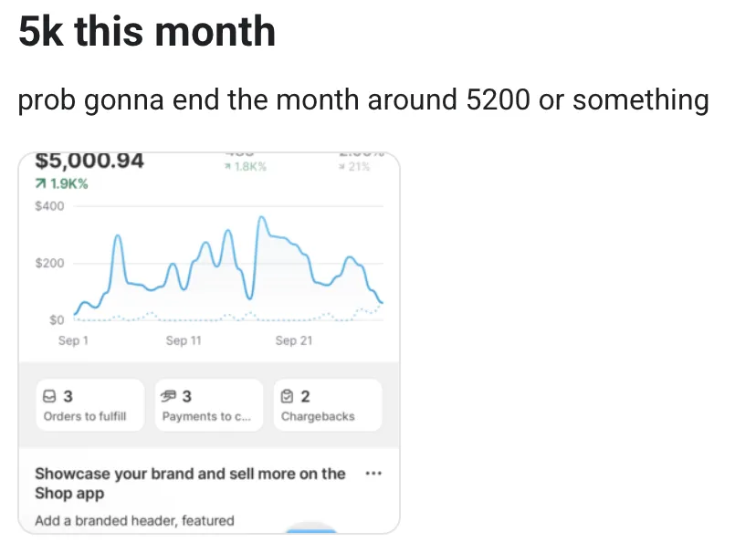This screenshot has height=553, width=756.
Task: Click 'Showcase your brand' Shop app heading
Action: [190, 483]
